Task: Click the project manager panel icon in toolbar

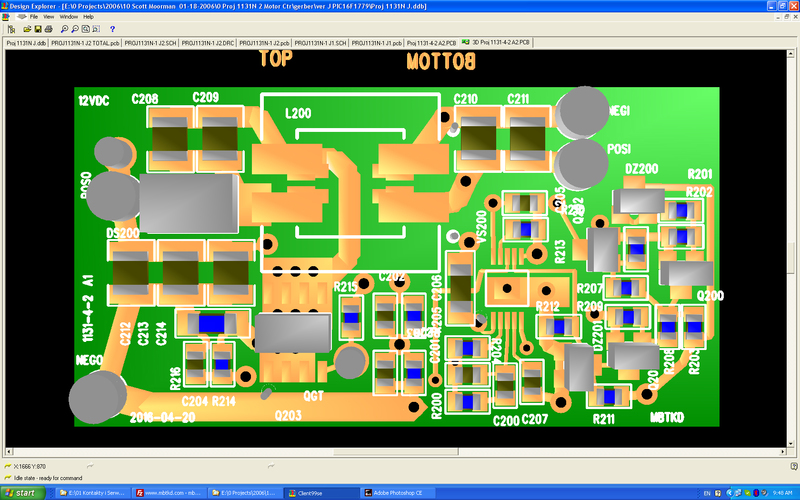Action: [x=11, y=29]
